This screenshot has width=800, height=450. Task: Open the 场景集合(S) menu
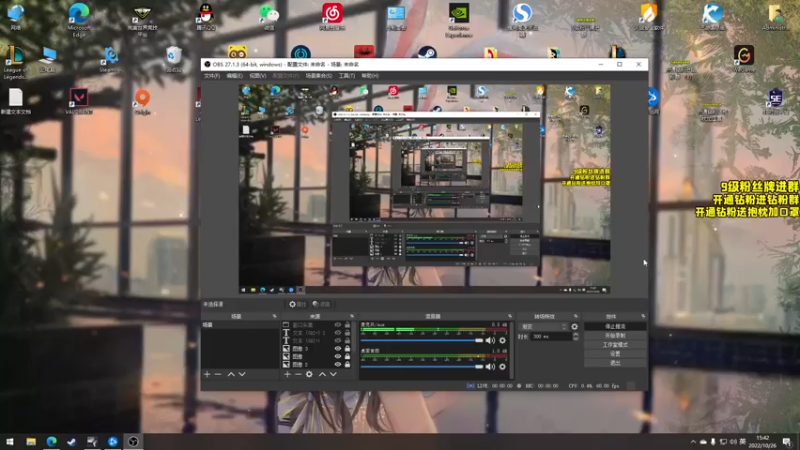[318, 76]
